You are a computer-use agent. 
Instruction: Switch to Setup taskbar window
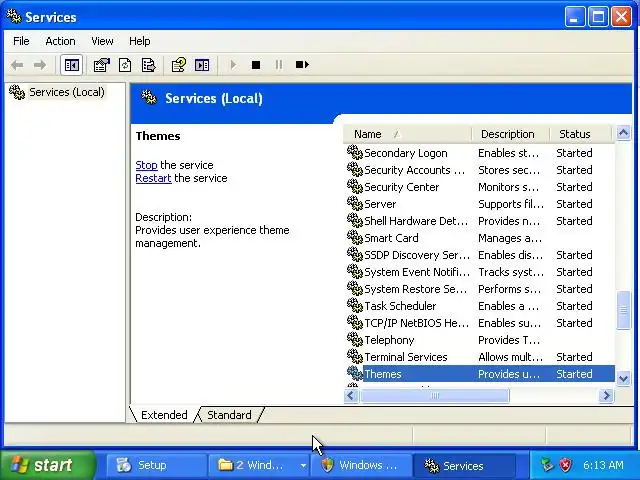tap(156, 465)
